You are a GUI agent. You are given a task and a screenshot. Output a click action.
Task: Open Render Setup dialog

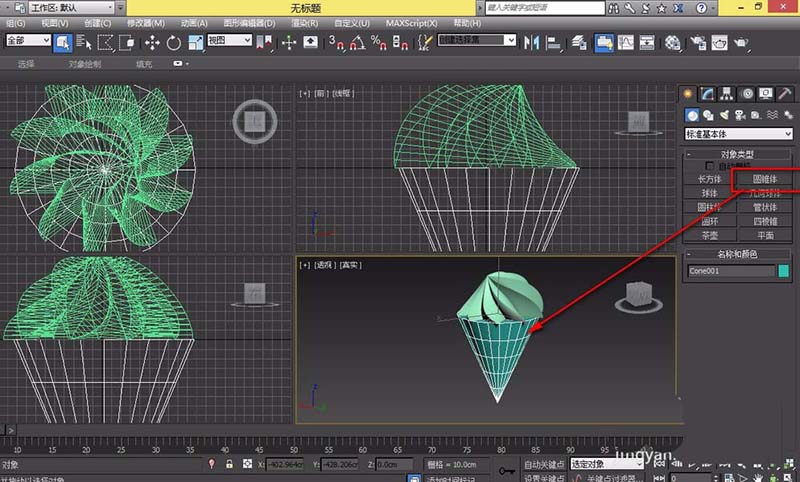coord(698,42)
